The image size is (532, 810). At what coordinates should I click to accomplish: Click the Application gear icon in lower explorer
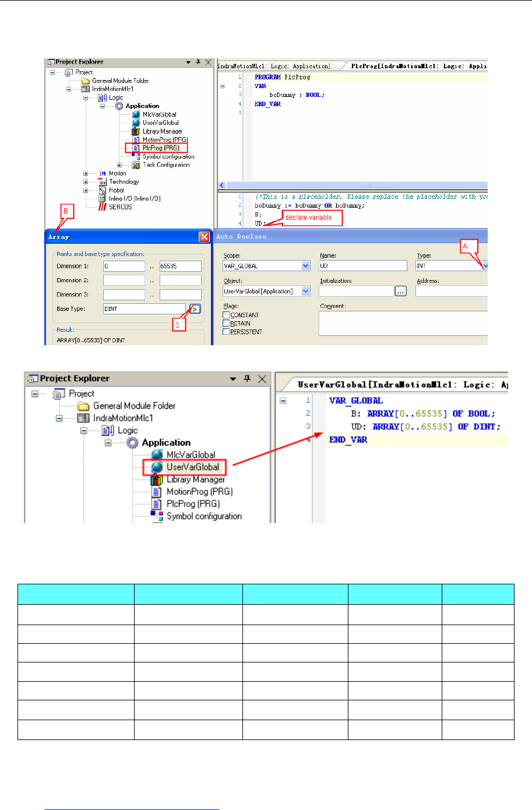click(132, 443)
